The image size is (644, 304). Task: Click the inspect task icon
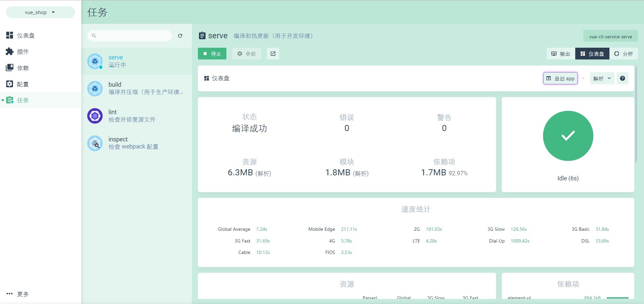[95, 143]
